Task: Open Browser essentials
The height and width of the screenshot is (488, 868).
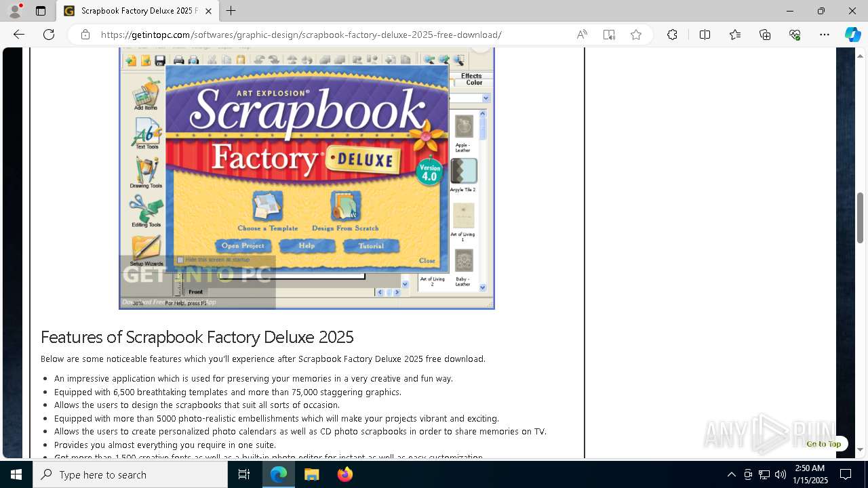Action: click(795, 35)
